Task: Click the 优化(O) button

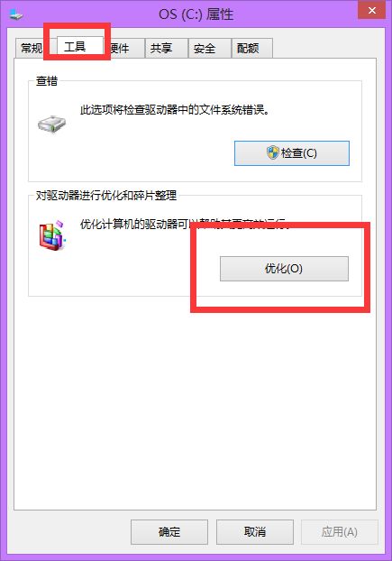Action: (x=284, y=269)
